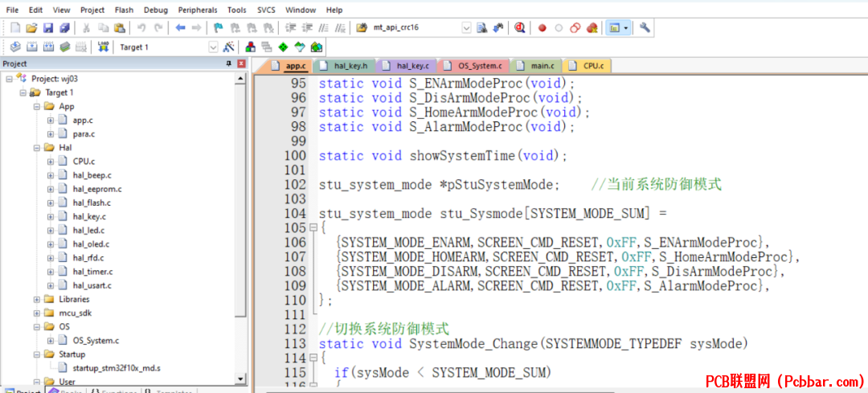Insert a breakpoint with red dot icon
The image size is (868, 393).
tap(542, 27)
